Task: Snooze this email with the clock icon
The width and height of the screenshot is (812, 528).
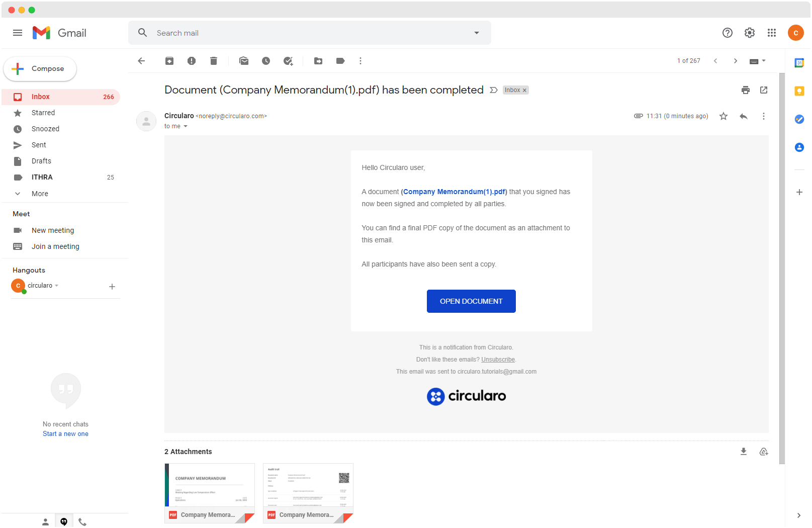Action: point(266,61)
